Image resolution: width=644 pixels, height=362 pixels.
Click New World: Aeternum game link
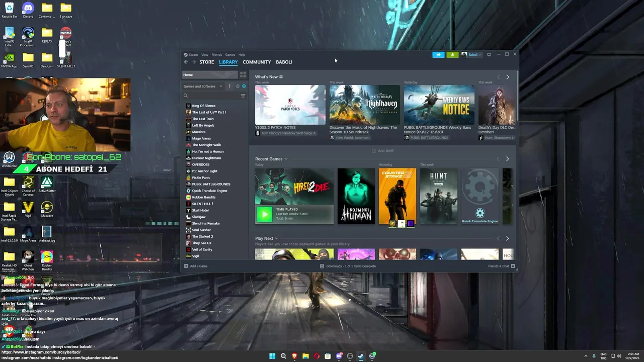pos(353,138)
